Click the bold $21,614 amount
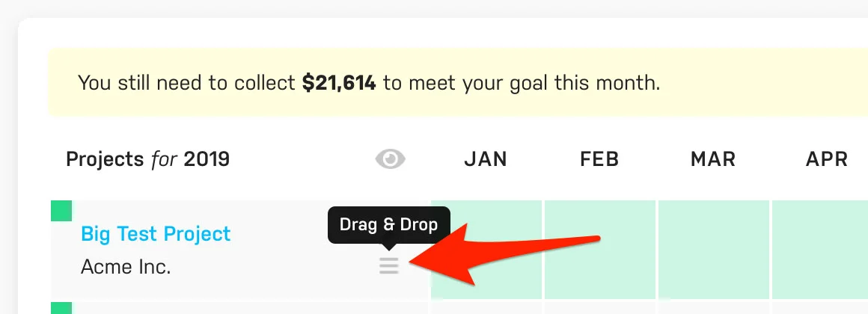 pos(339,82)
